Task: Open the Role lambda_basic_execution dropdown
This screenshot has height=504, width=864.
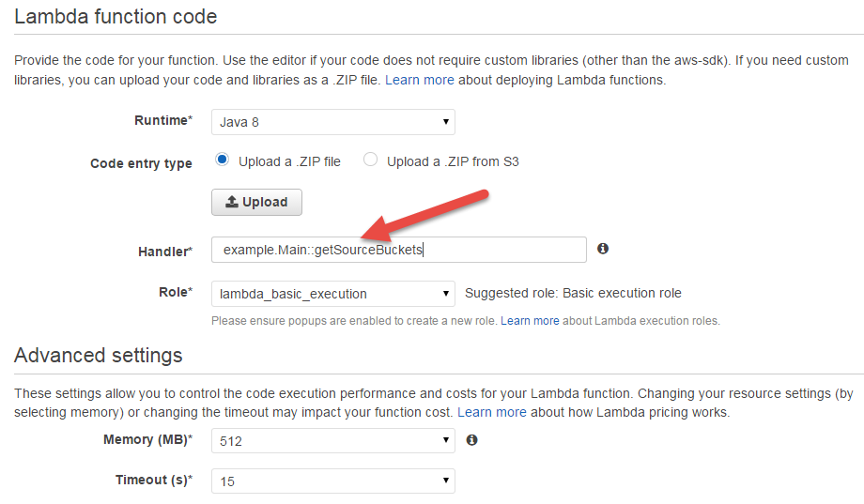Action: (x=332, y=294)
